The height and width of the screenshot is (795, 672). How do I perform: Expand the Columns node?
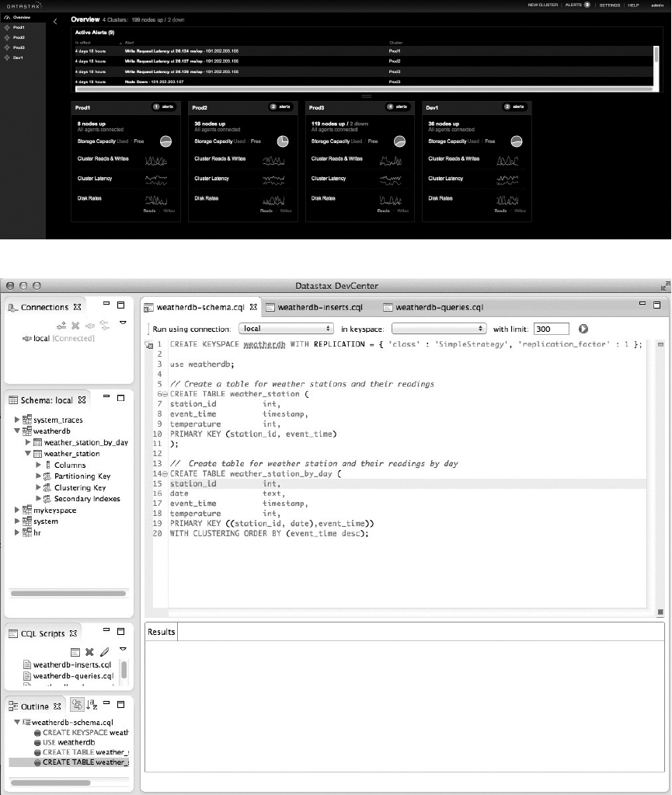tap(39, 465)
